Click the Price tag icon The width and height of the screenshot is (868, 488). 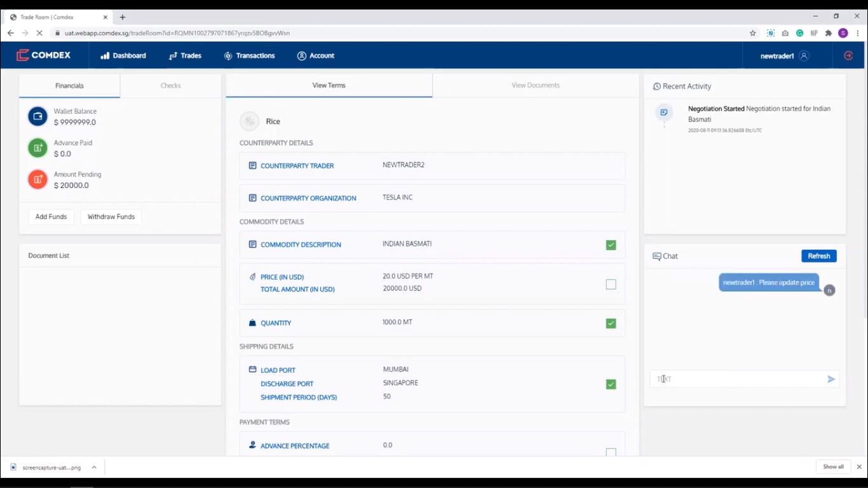[x=252, y=277]
